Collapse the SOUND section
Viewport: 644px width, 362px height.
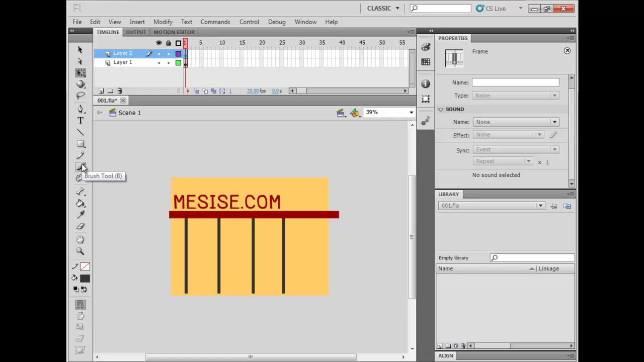[441, 109]
